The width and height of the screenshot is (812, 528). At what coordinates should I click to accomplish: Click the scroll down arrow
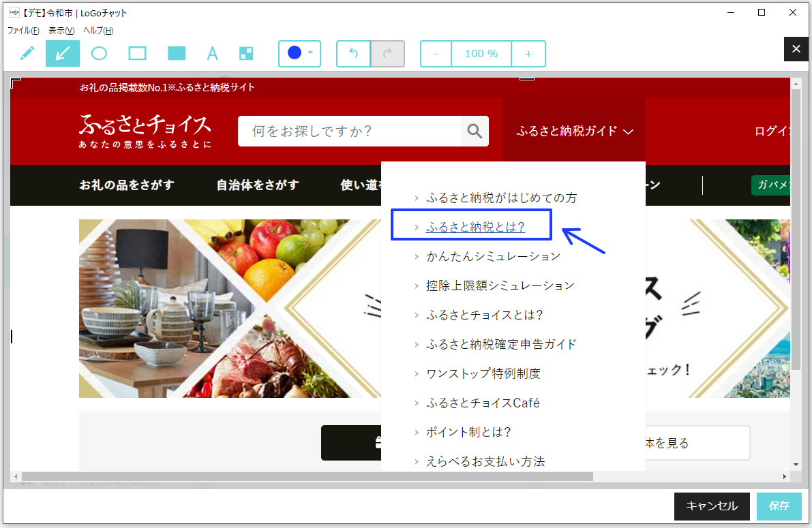click(796, 465)
